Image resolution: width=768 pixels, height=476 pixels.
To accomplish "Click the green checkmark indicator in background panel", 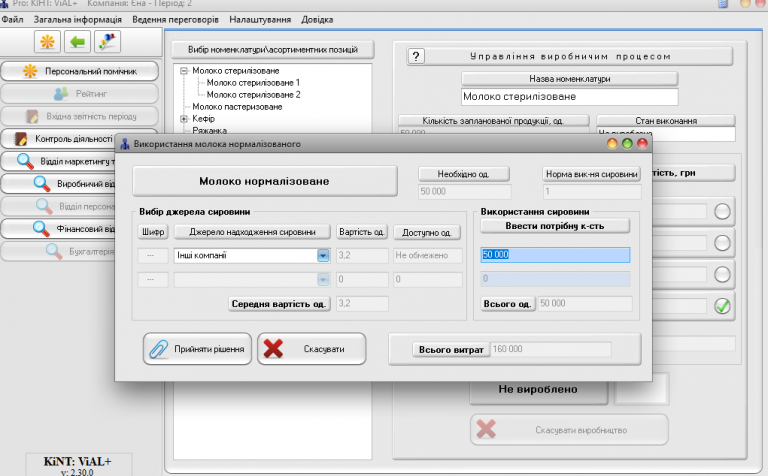I will pos(722,306).
